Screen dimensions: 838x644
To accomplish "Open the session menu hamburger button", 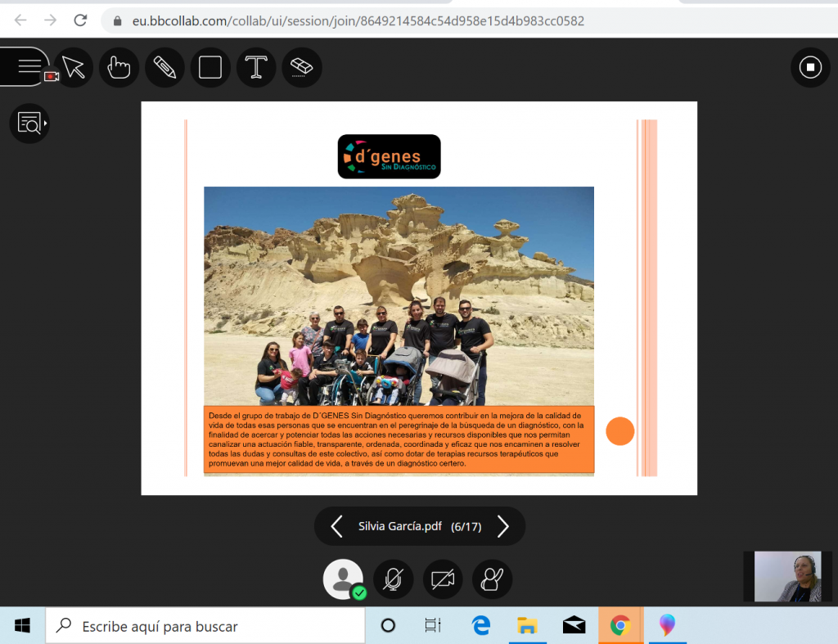I will [x=28, y=66].
